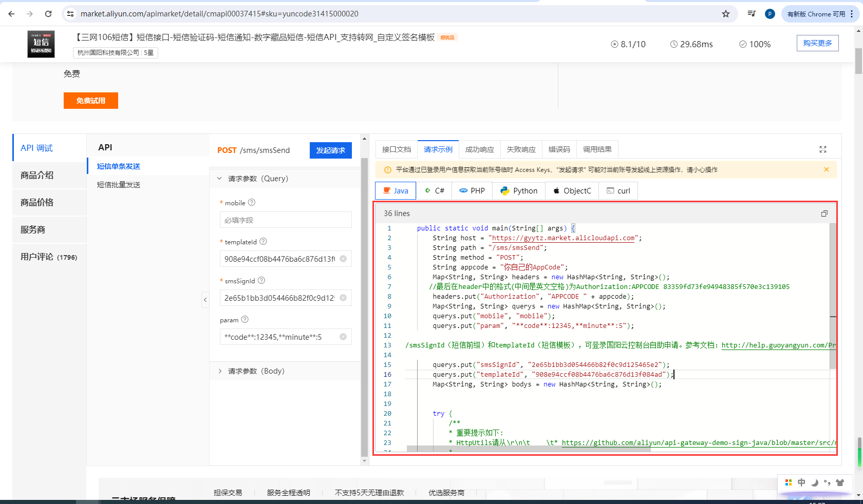863x504 pixels.
Task: Switch code sample to Python
Action: click(x=519, y=191)
